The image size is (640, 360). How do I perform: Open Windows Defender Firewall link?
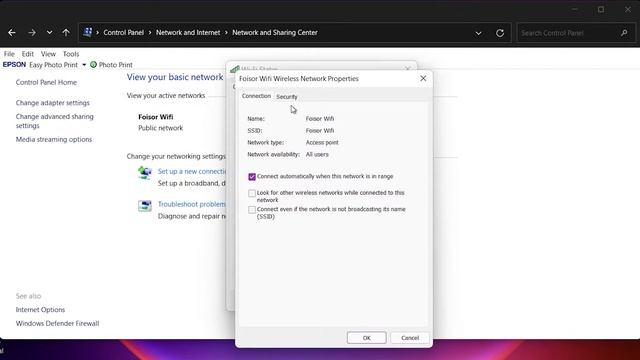58,323
